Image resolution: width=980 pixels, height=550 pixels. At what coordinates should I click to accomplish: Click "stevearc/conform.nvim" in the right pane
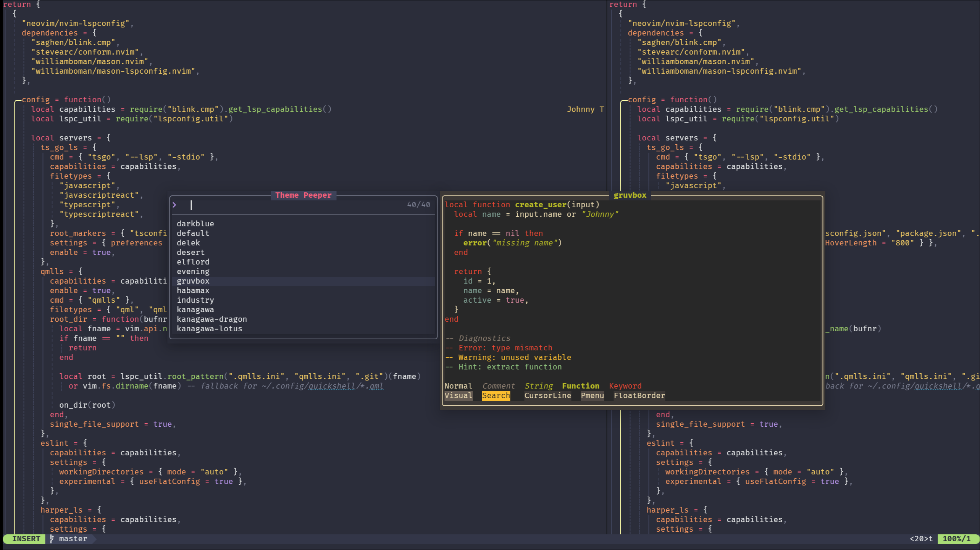click(x=691, y=52)
